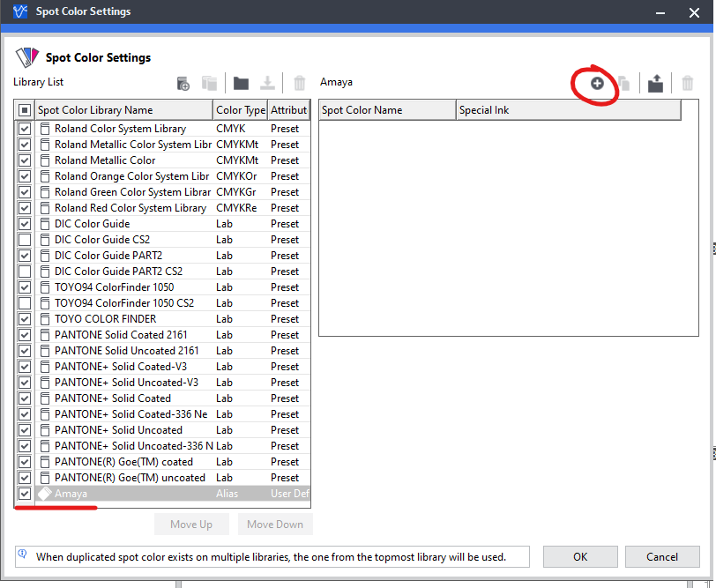Enable the DIC Color Guide PART2 CS2 library

[25, 272]
